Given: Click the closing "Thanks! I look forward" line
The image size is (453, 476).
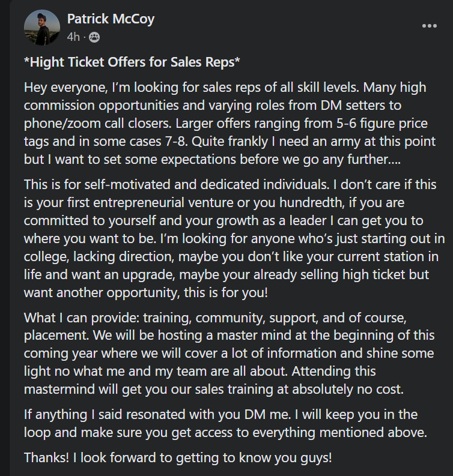Looking at the screenshot, I should pos(178,457).
